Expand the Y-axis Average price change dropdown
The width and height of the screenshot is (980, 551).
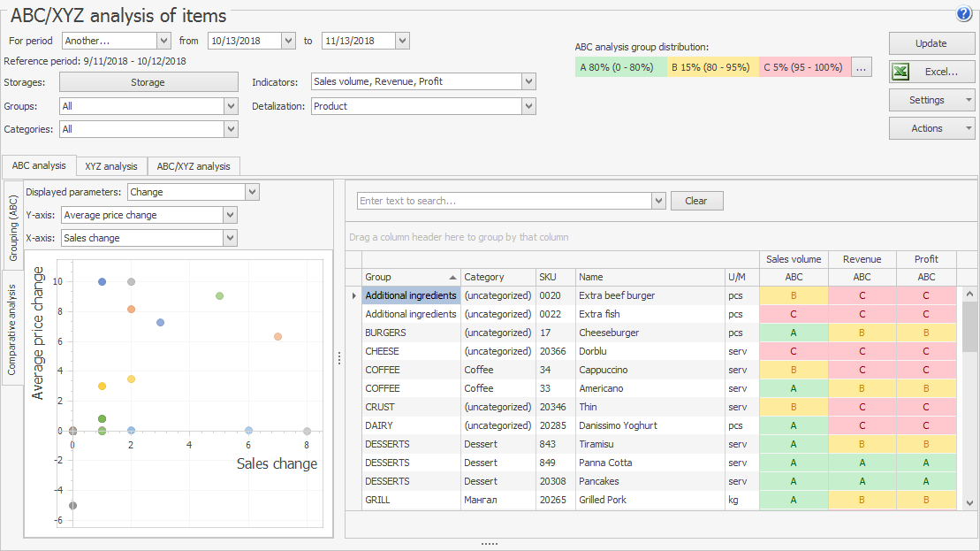click(231, 215)
